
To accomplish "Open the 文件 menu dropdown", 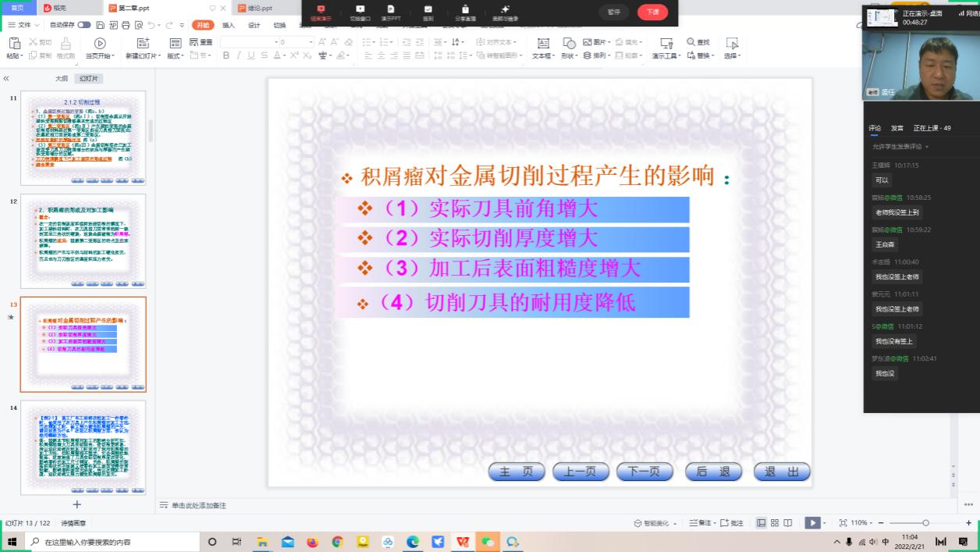I will pos(23,25).
